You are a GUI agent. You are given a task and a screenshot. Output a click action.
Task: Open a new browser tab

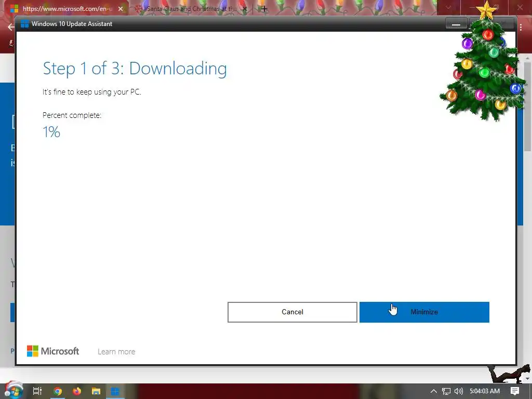pos(264,9)
